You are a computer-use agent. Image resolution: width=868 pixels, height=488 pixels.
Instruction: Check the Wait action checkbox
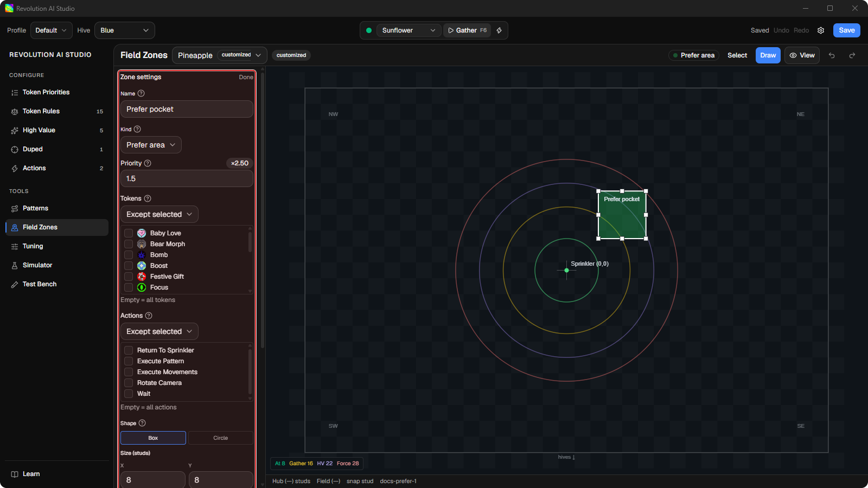click(129, 394)
